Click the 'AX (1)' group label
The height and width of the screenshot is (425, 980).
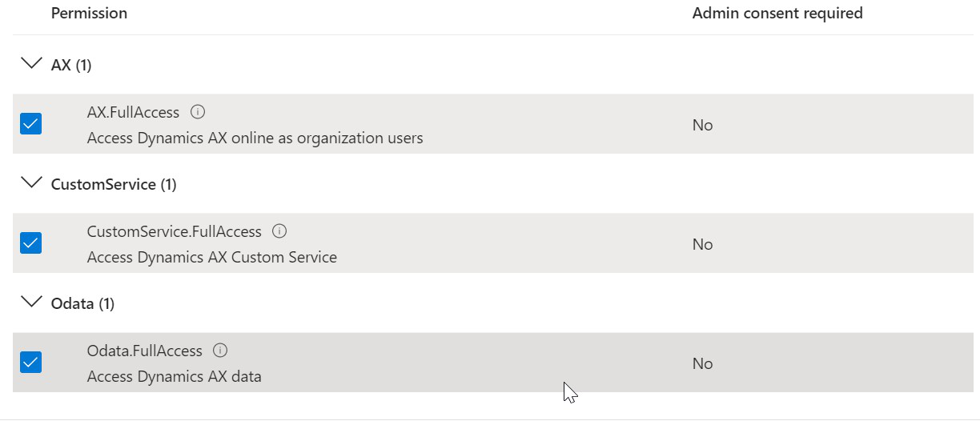71,65
